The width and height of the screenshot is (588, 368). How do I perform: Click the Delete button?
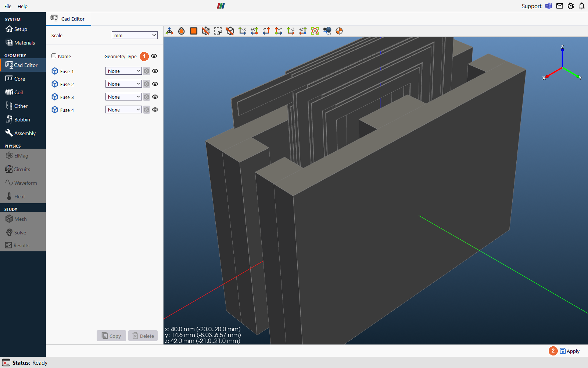(x=143, y=336)
